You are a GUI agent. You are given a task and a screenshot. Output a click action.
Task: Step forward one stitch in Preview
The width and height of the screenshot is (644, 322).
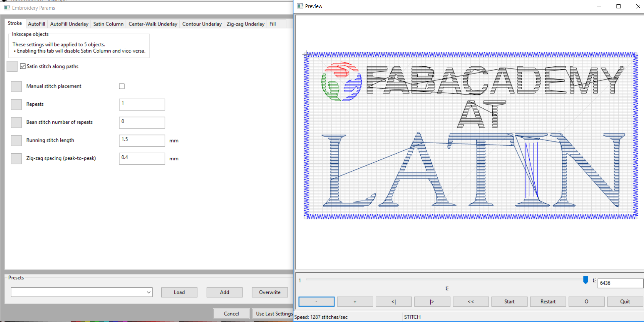point(432,302)
